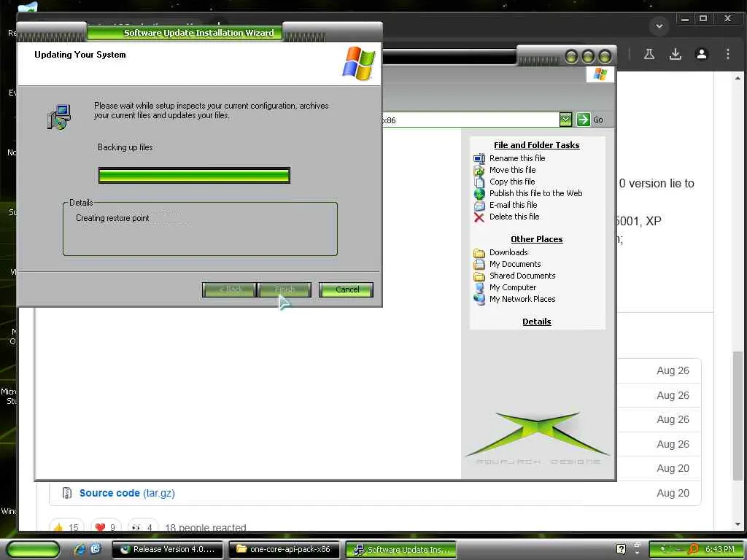Click the Publish this file to the Web icon
The height and width of the screenshot is (560, 747).
click(x=479, y=193)
